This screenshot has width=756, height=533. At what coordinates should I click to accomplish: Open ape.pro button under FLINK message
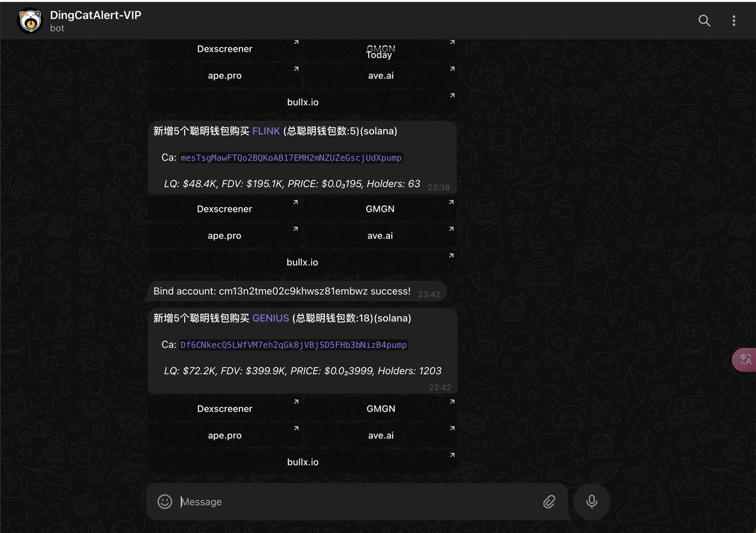[x=225, y=236]
